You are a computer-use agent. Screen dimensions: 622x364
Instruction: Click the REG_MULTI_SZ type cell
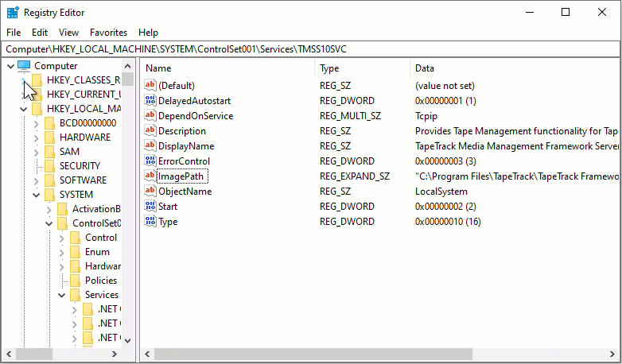[x=350, y=116]
